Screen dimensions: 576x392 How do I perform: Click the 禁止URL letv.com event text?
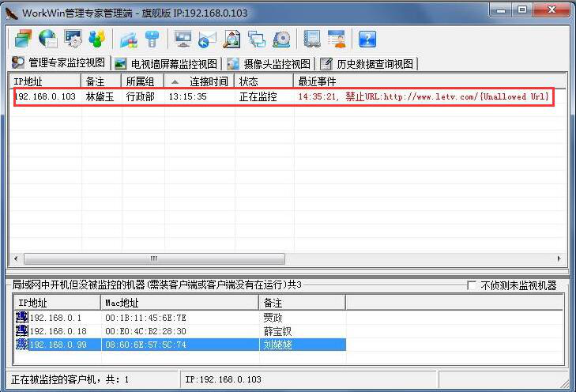[424, 96]
